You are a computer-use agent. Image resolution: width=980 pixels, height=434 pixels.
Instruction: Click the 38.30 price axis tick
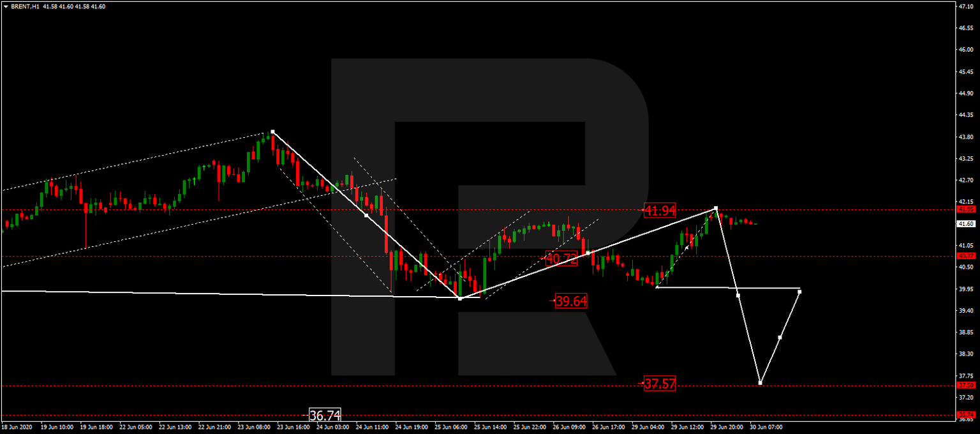[x=966, y=354]
